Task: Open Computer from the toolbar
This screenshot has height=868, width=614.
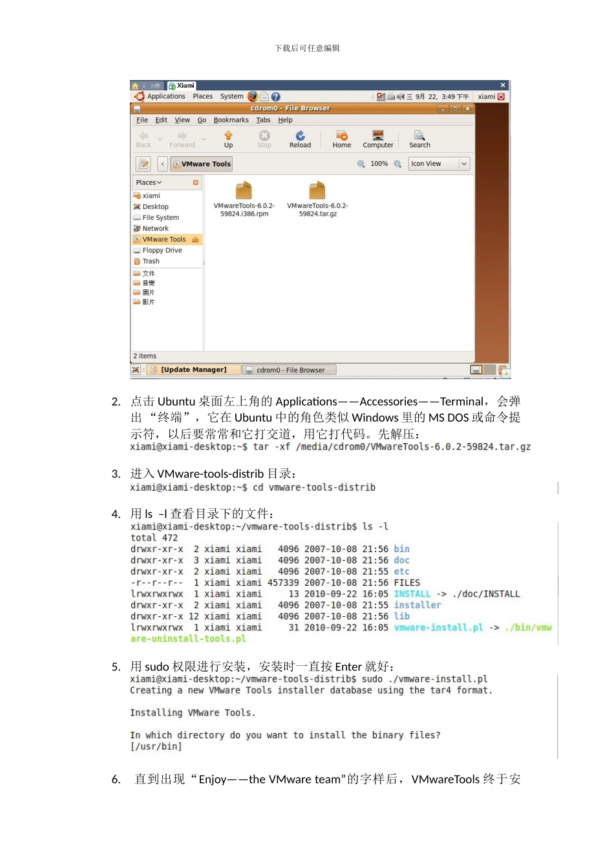Action: [x=378, y=139]
